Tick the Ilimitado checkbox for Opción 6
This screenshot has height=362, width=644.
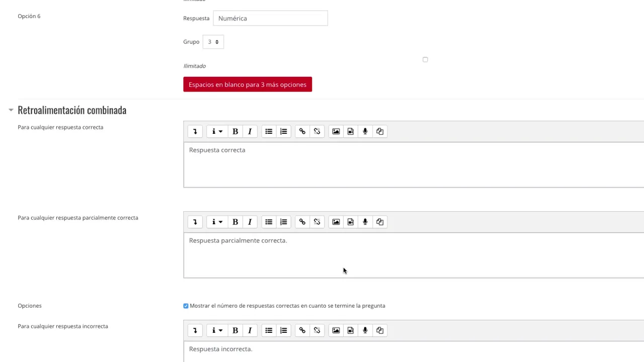pyautogui.click(x=425, y=59)
